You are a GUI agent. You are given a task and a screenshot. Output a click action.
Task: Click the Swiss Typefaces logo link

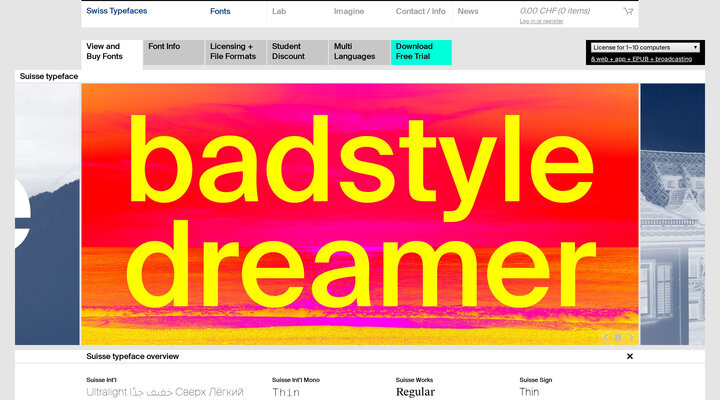(x=117, y=11)
